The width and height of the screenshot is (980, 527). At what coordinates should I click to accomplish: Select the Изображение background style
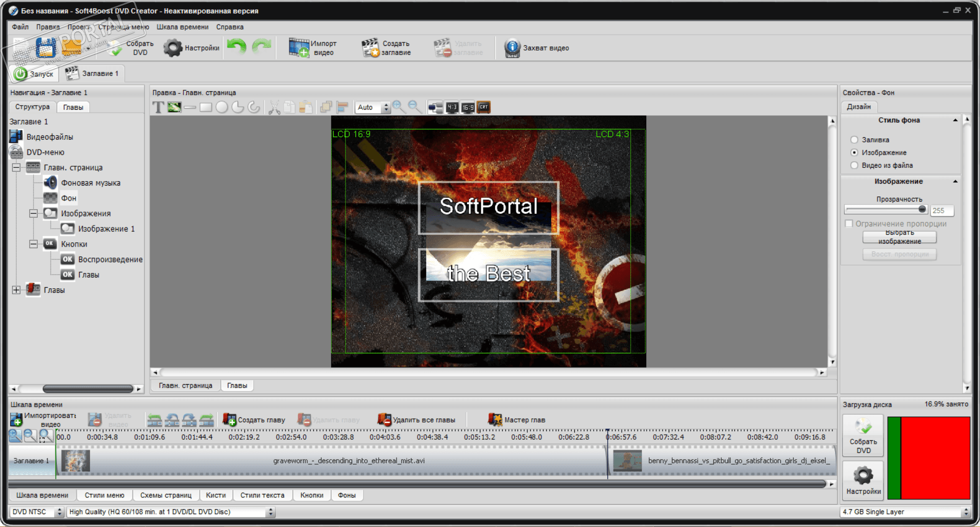(854, 153)
